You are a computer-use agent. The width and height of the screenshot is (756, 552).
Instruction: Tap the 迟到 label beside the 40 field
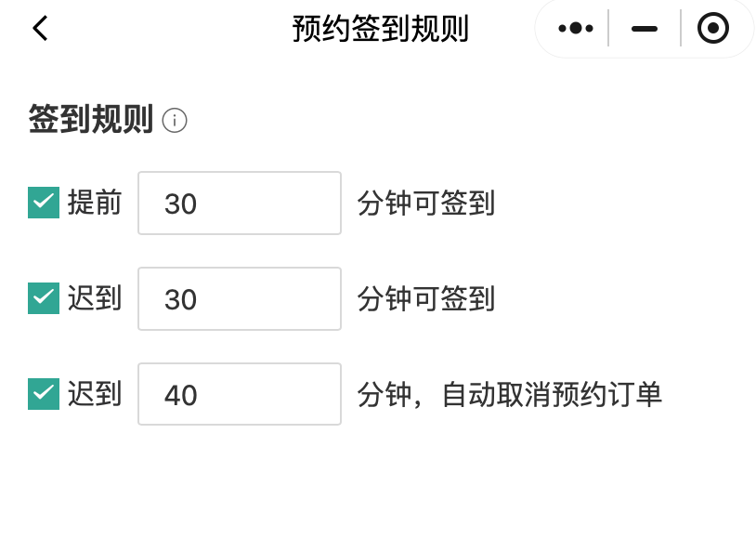point(95,394)
